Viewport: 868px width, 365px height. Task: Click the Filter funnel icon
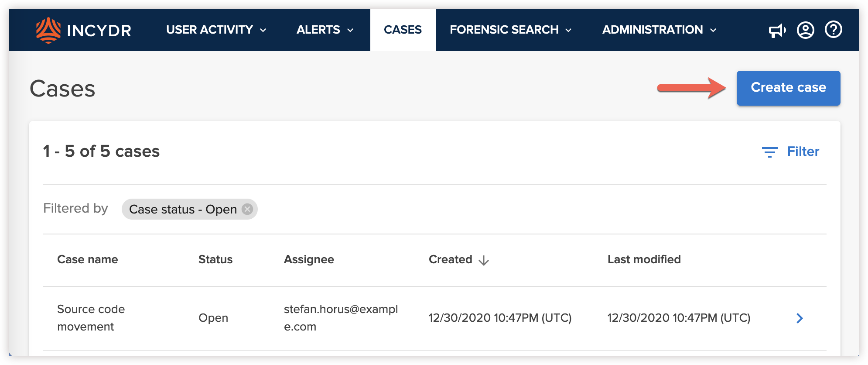tap(770, 152)
